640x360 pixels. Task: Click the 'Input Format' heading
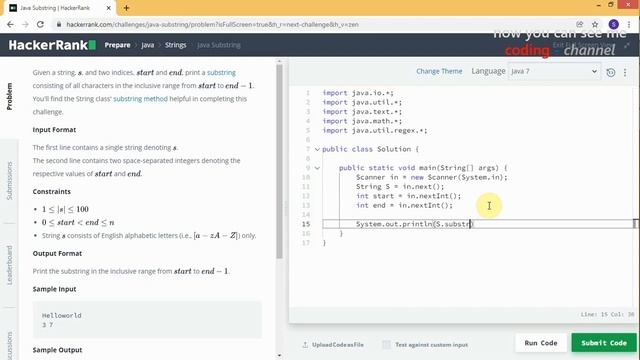tap(54, 130)
